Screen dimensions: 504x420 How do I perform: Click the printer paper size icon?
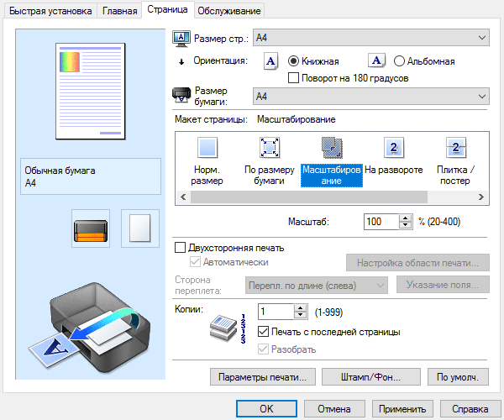tap(181, 95)
